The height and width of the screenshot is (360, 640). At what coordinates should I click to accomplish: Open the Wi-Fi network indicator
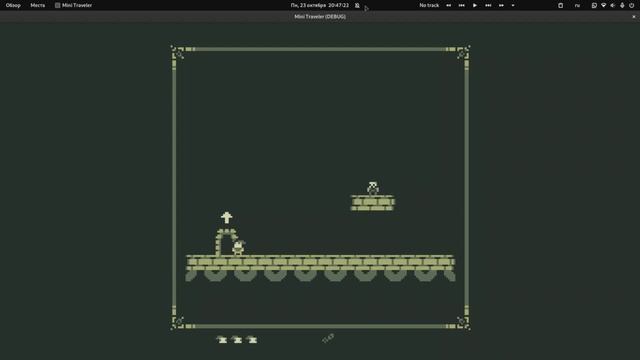click(x=603, y=5)
